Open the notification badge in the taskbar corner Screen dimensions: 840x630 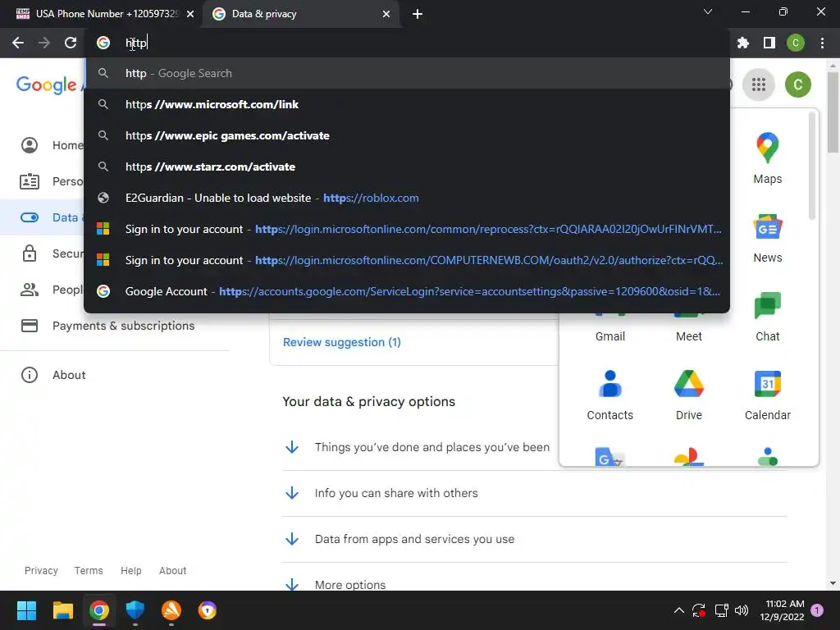click(817, 610)
